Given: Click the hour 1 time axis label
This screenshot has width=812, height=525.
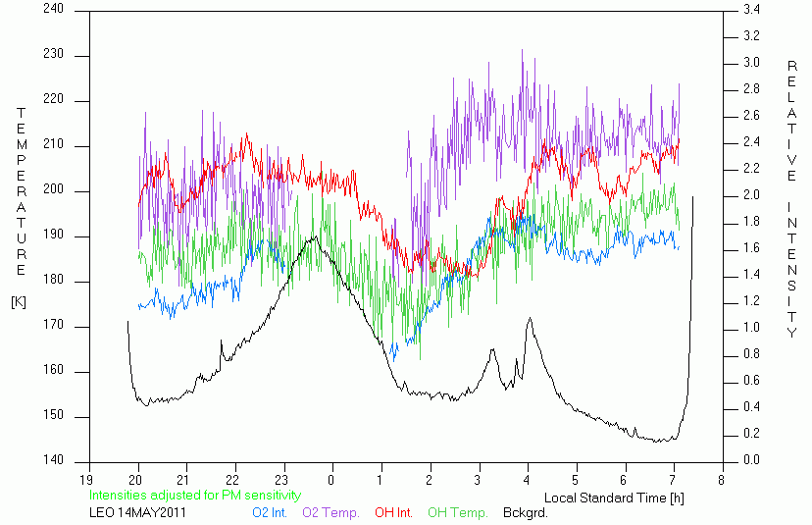Looking at the screenshot, I should tap(380, 480).
